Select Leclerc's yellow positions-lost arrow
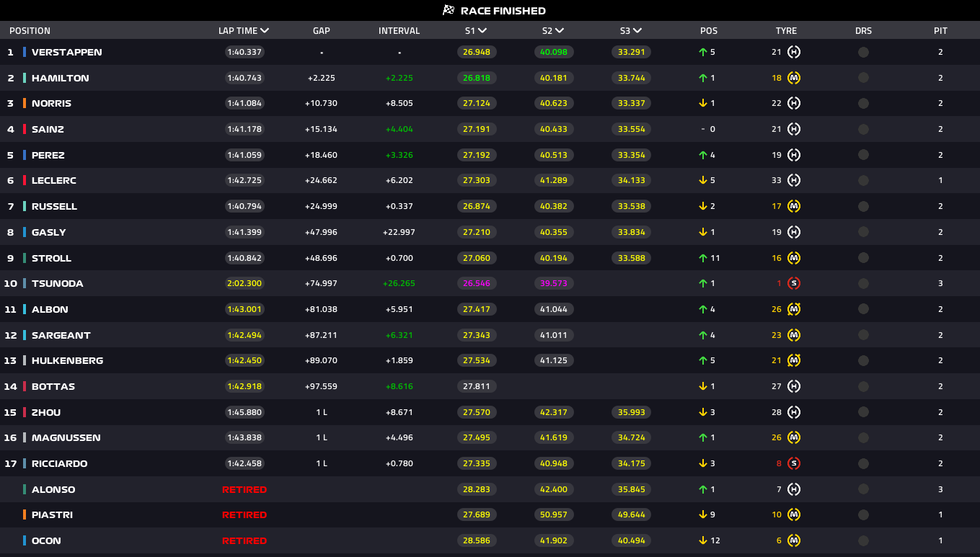This screenshot has height=557, width=980. tap(702, 180)
